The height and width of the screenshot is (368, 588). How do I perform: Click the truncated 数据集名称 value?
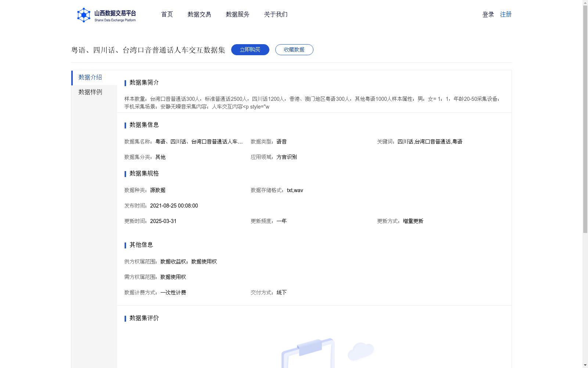tap(199, 142)
